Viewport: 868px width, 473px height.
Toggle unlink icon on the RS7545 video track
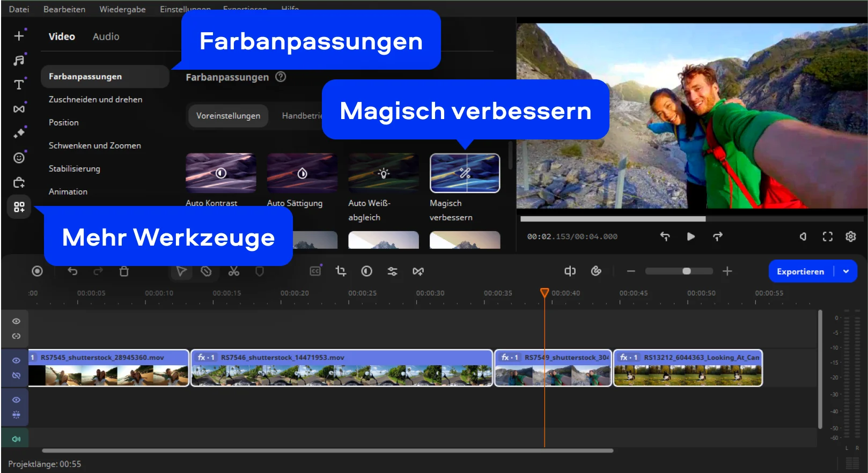click(16, 375)
